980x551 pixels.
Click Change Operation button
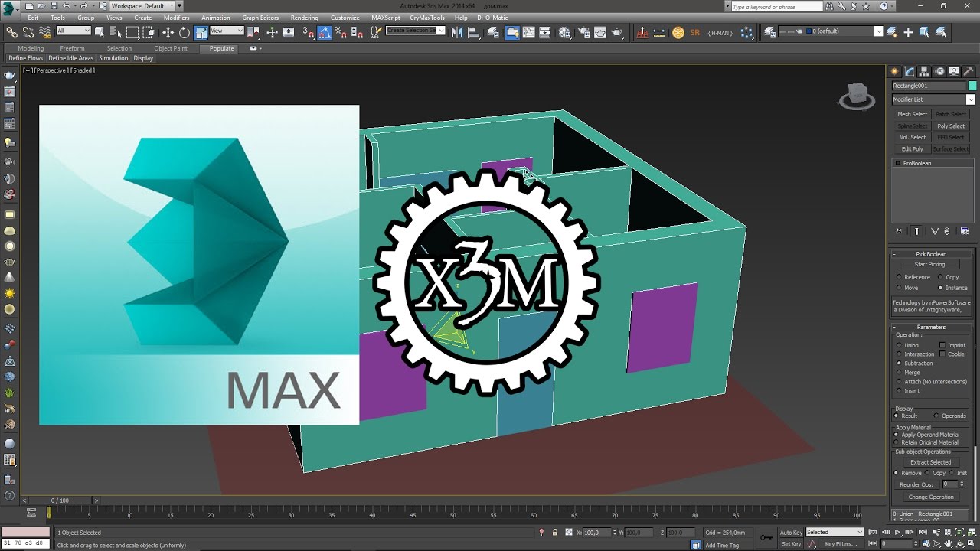pyautogui.click(x=931, y=497)
